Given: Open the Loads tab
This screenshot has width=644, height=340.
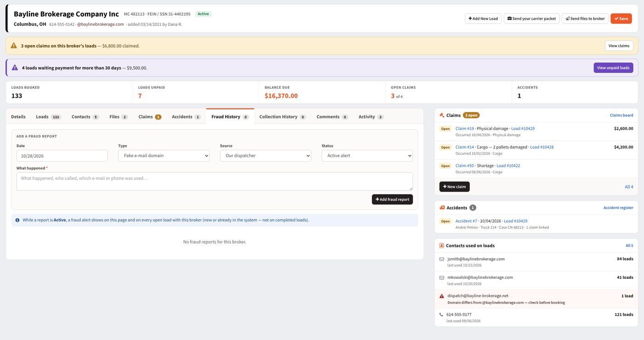Looking at the screenshot, I should (48, 117).
